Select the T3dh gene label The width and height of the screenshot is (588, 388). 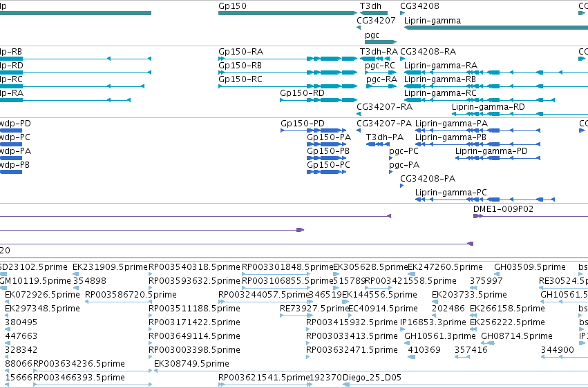coord(370,6)
